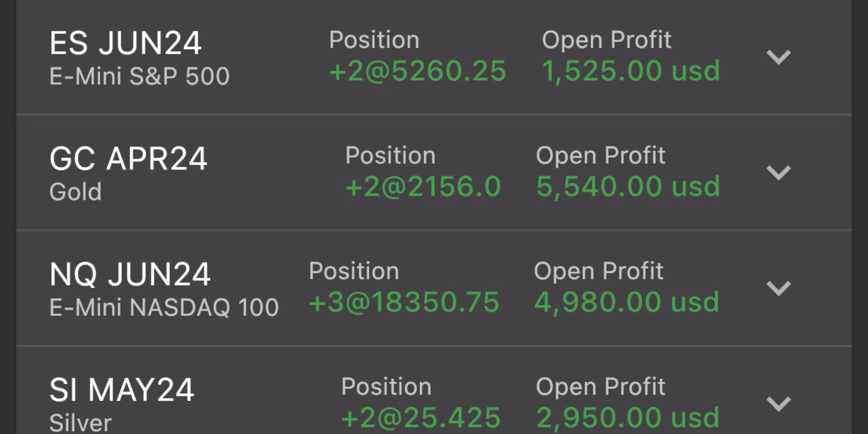The width and height of the screenshot is (868, 434).
Task: Tap the E-Mini NASDAQ 100 description
Action: point(164,307)
